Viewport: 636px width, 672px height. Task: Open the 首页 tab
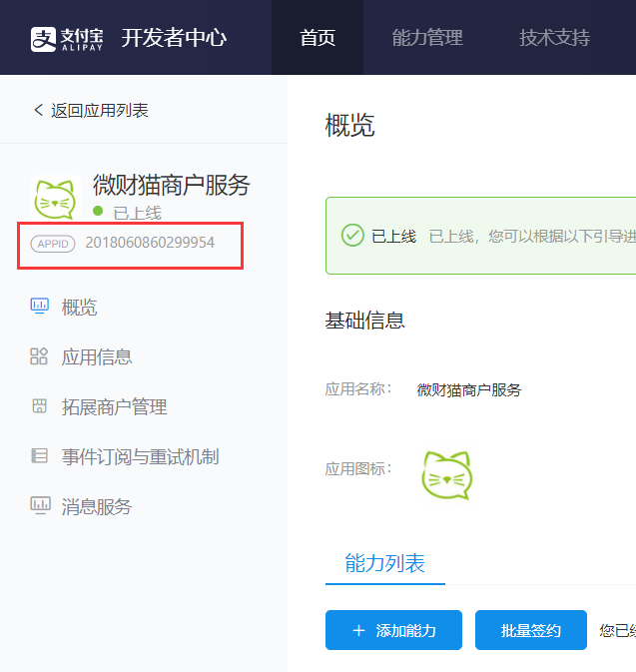point(318,38)
